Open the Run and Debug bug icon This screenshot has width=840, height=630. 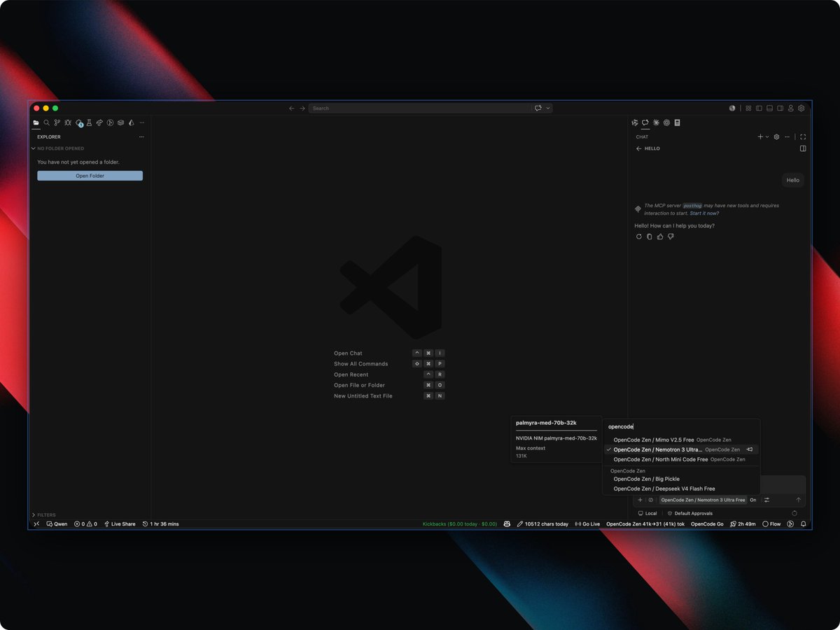pos(68,122)
